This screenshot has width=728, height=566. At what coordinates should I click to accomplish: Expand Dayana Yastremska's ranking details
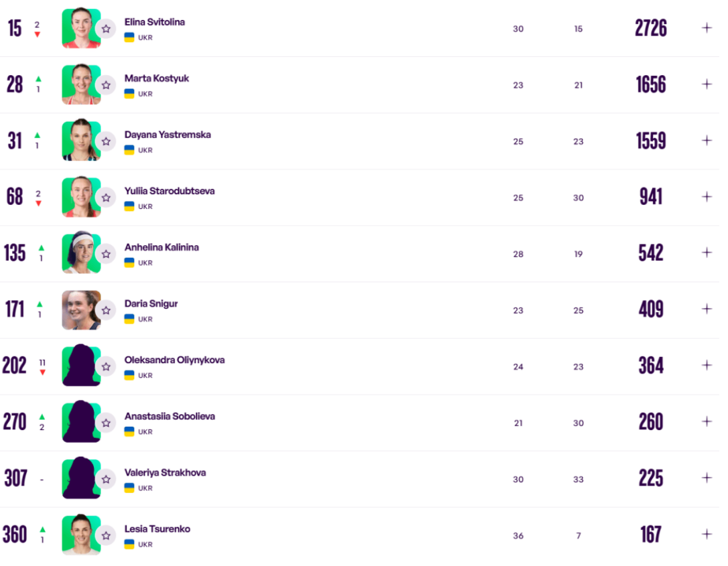click(x=707, y=141)
